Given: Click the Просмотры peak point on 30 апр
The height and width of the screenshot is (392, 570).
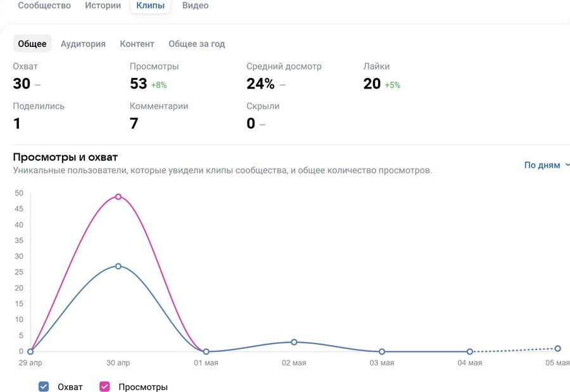Looking at the screenshot, I should 118,197.
